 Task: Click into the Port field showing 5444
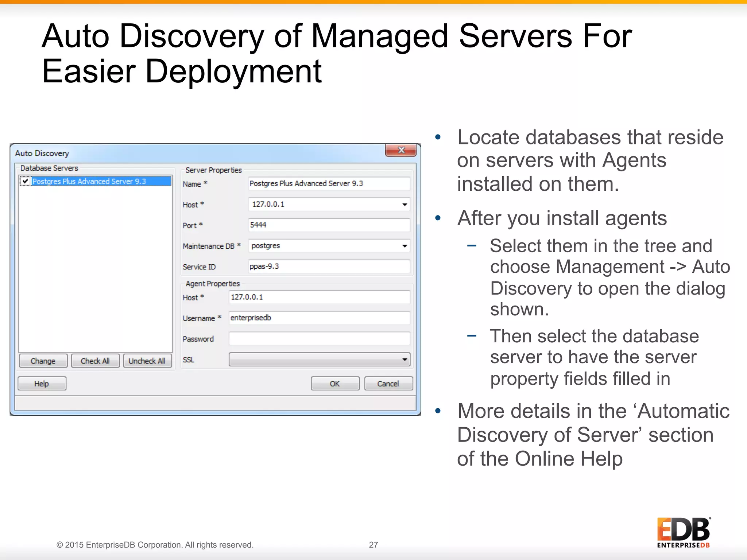click(329, 225)
